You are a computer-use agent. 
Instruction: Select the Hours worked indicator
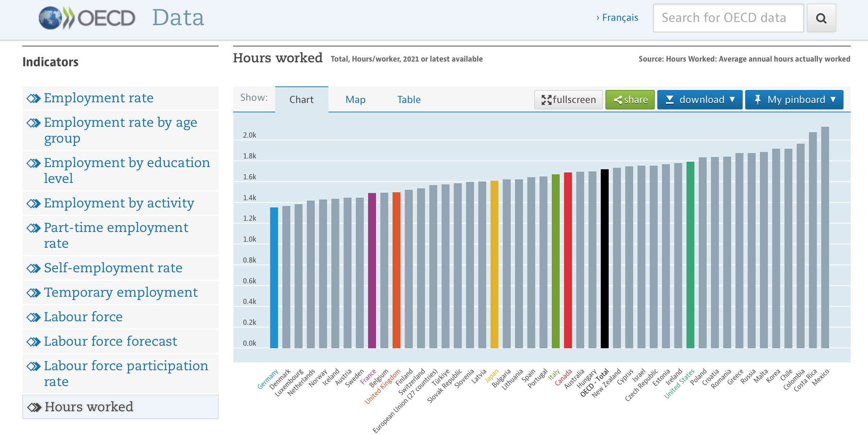click(x=120, y=407)
